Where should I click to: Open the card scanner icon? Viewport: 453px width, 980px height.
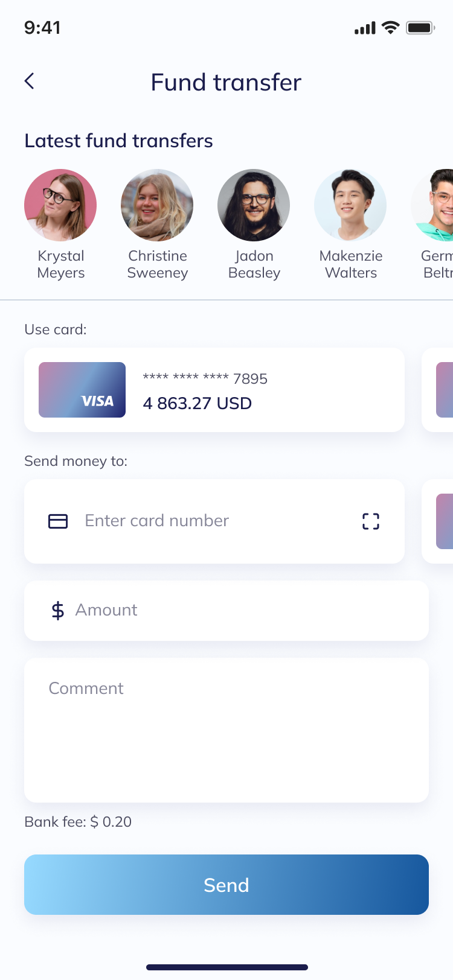[x=370, y=521]
